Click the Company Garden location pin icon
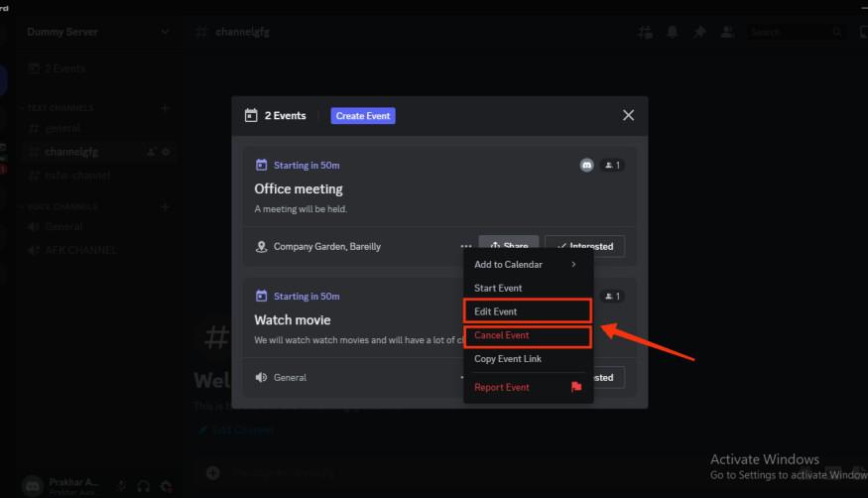Screen dimensions: 868x498 261,246
